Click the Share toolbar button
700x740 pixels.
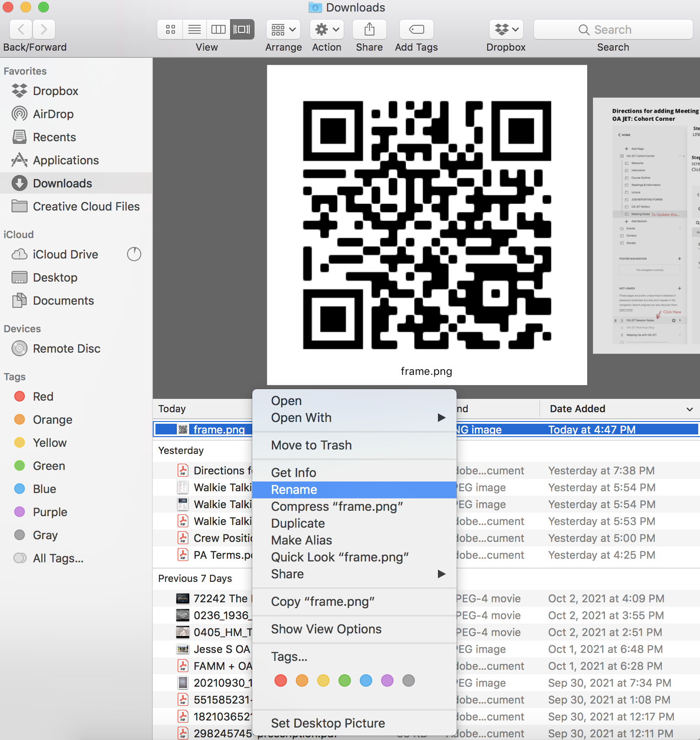[x=370, y=30]
